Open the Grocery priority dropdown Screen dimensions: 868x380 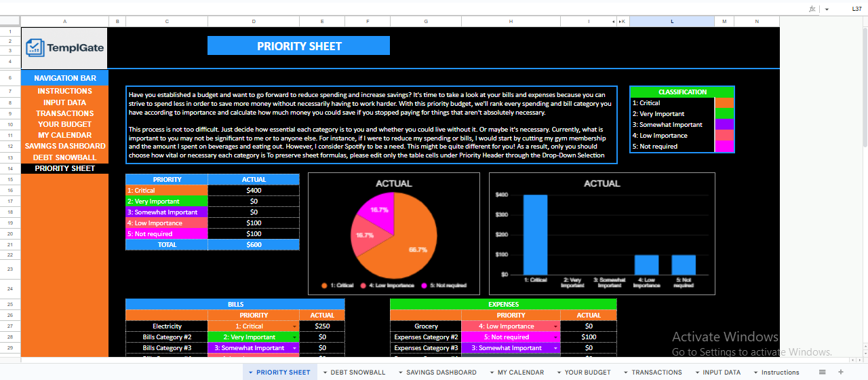pos(556,326)
